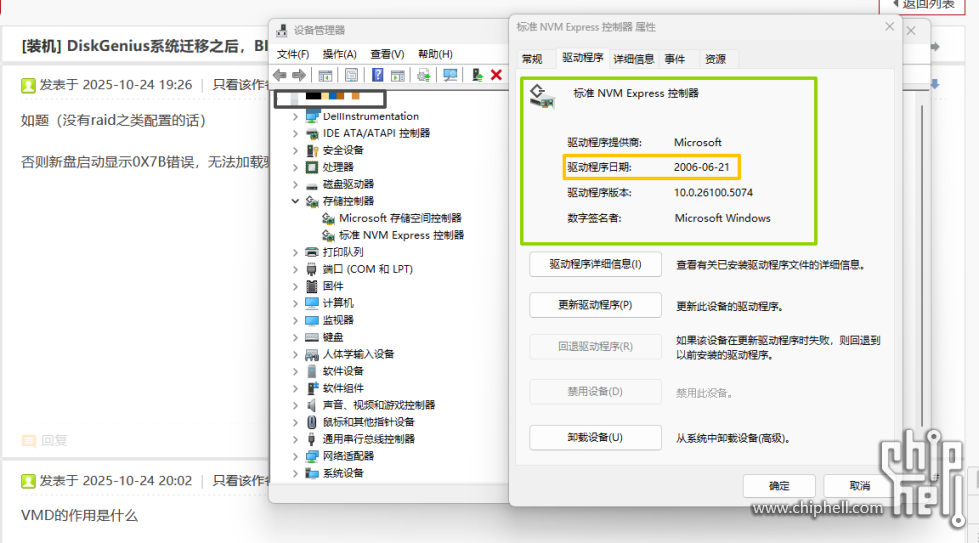Click the 卸载设备(U) button
Image resolution: width=979 pixels, height=543 pixels.
click(595, 438)
